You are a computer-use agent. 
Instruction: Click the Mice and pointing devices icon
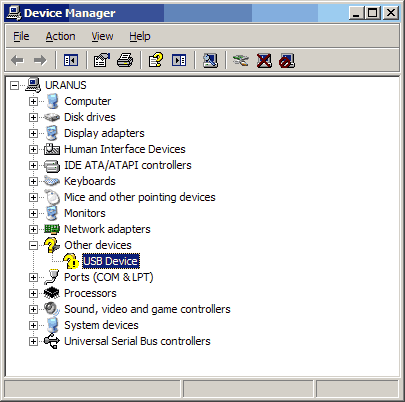click(52, 197)
